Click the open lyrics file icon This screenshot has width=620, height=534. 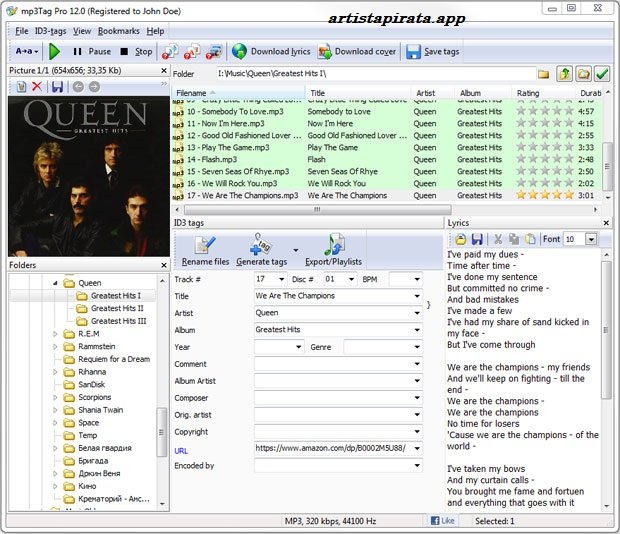(460, 239)
